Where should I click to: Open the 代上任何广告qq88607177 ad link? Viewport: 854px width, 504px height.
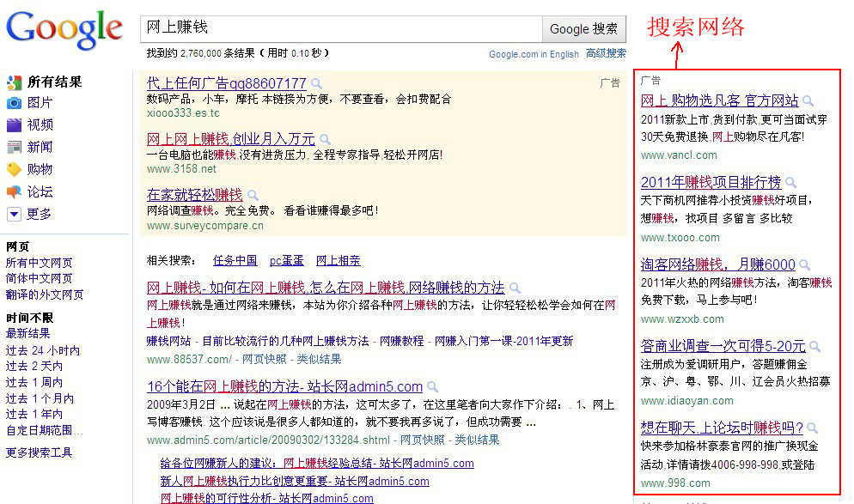coord(227,84)
